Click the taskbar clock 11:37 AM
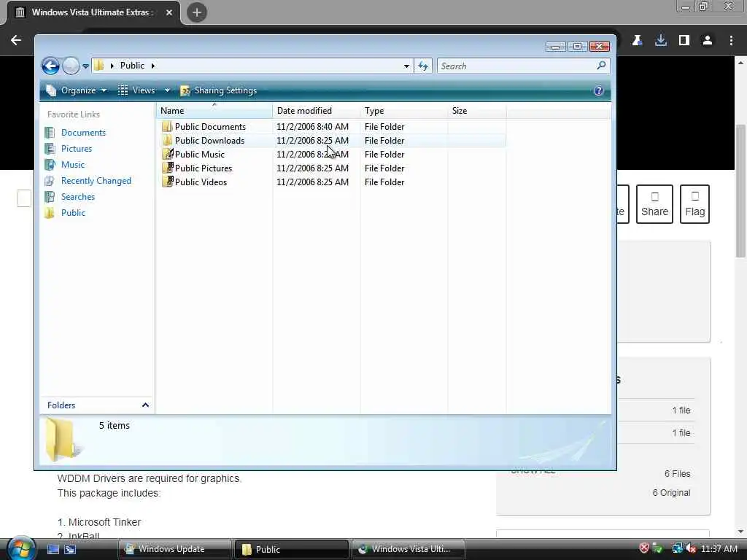Viewport: 747px width, 560px height. (x=719, y=548)
